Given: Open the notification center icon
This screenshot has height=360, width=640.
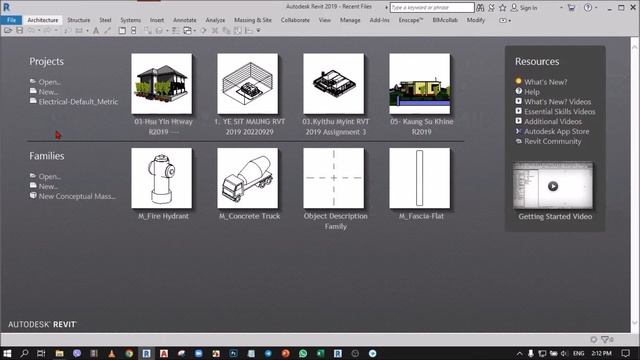Looking at the screenshot, I should click(625, 353).
